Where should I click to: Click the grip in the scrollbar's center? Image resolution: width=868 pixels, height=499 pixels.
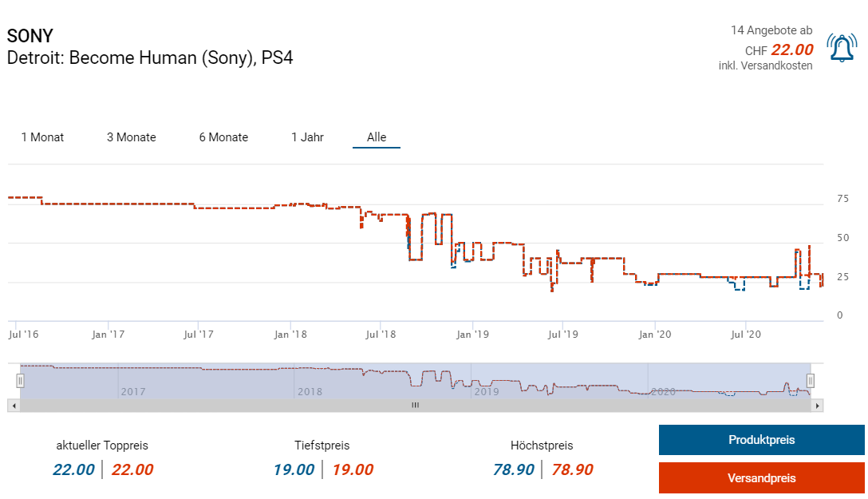(x=415, y=406)
